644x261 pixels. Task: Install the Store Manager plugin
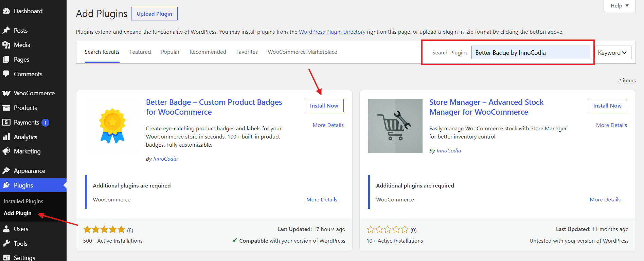pos(607,105)
